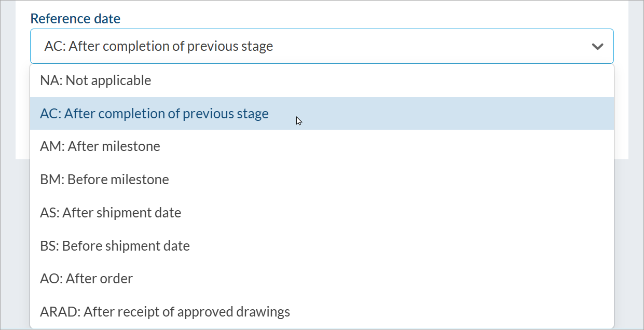This screenshot has height=330, width=644.
Task: Set reference date to Before milestone
Action: (x=104, y=180)
